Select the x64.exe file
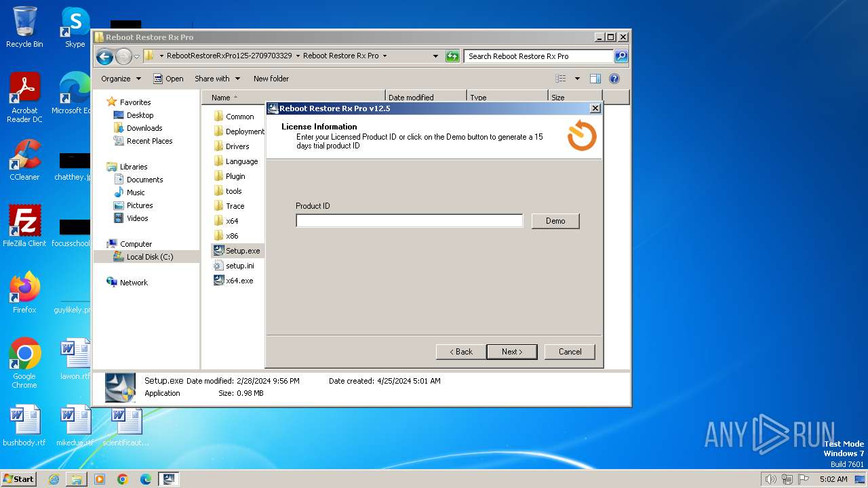The image size is (868, 488). tap(233, 281)
